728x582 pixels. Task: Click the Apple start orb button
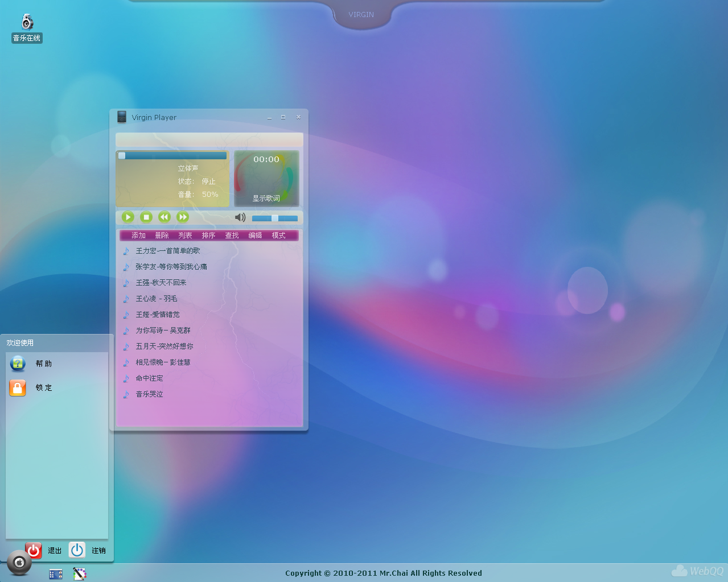[x=19, y=563]
